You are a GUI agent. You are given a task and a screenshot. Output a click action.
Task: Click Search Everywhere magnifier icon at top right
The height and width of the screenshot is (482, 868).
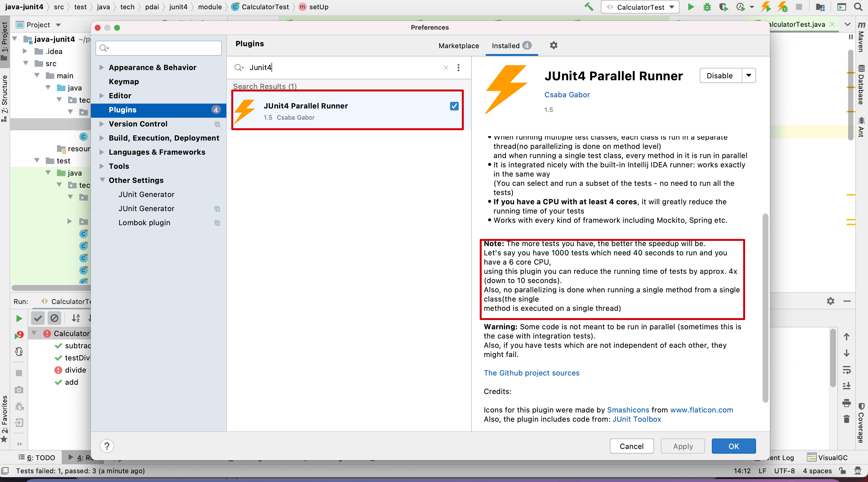pos(858,7)
